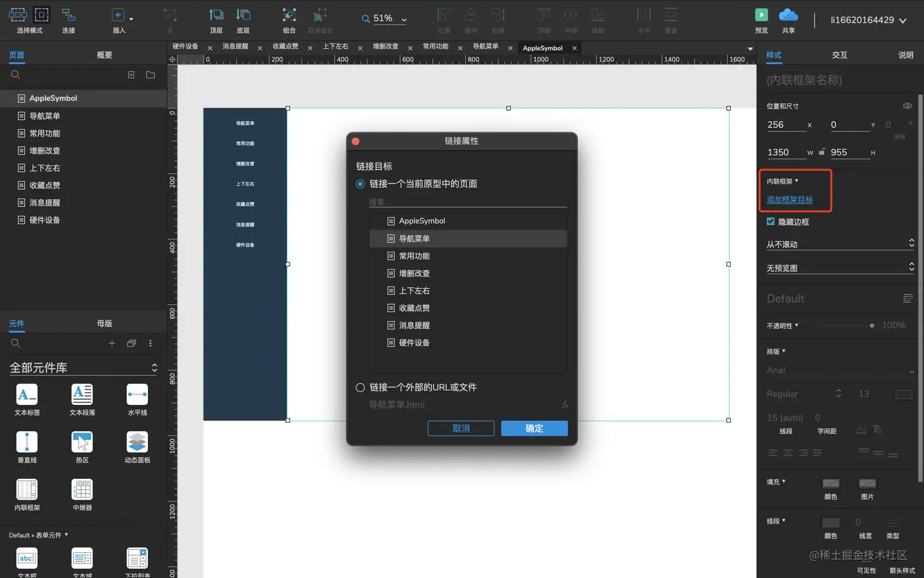Click the 确定 confirm button

[534, 428]
